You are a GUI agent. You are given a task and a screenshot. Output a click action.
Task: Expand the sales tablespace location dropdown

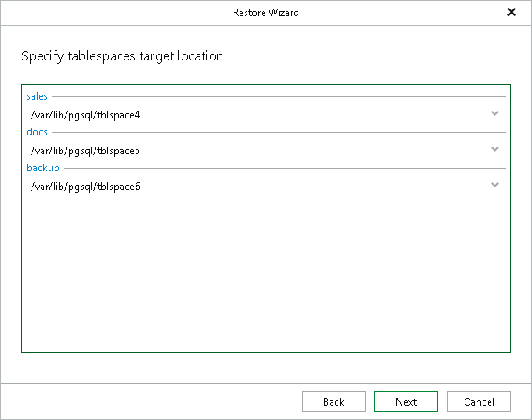pyautogui.click(x=494, y=113)
